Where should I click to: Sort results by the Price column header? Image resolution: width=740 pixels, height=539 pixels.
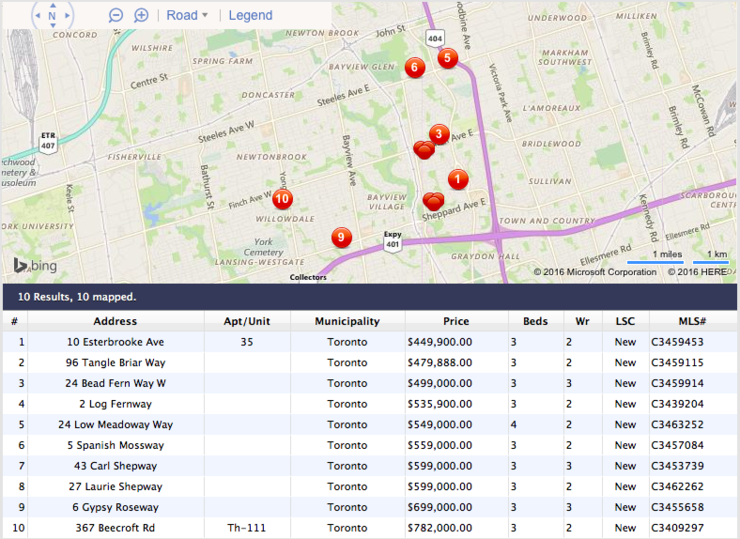456,321
